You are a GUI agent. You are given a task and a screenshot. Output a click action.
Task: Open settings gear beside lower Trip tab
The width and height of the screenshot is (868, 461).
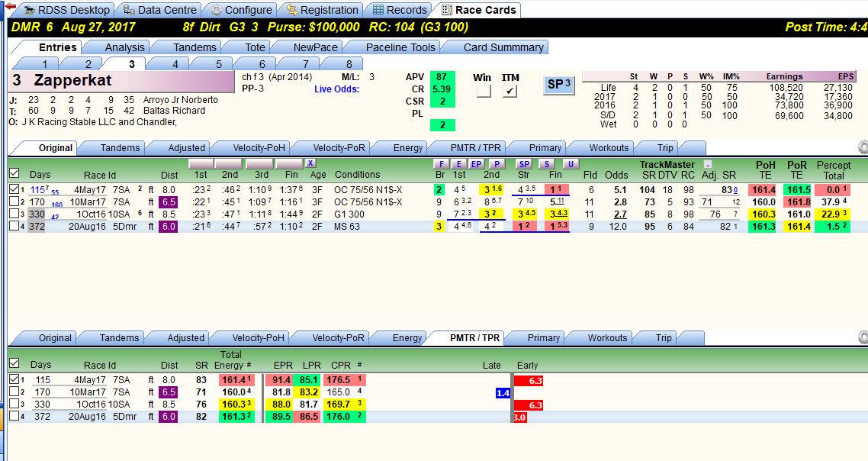[x=863, y=337]
